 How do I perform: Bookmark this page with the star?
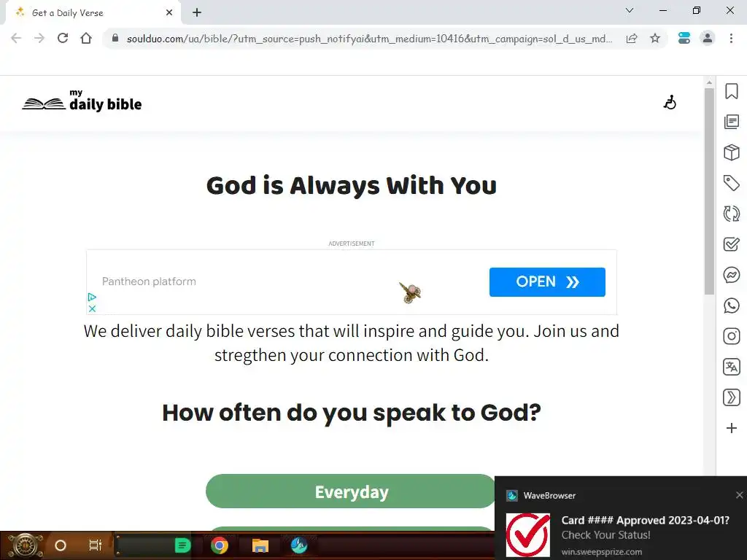point(655,38)
